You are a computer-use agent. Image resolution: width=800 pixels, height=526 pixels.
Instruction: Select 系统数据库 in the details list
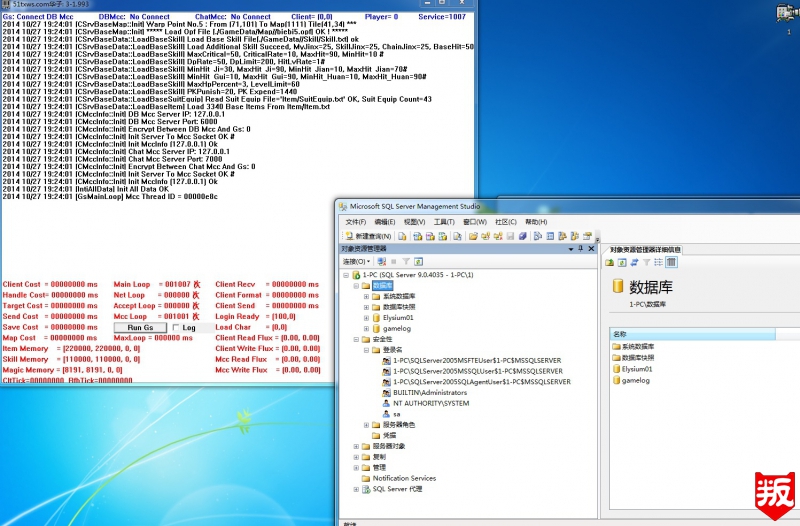click(x=638, y=346)
